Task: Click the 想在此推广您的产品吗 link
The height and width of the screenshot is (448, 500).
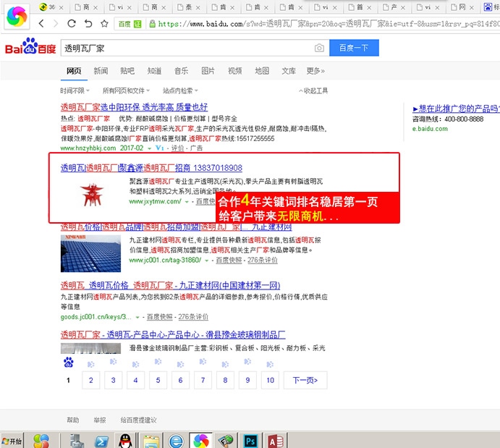Action: coord(456,109)
